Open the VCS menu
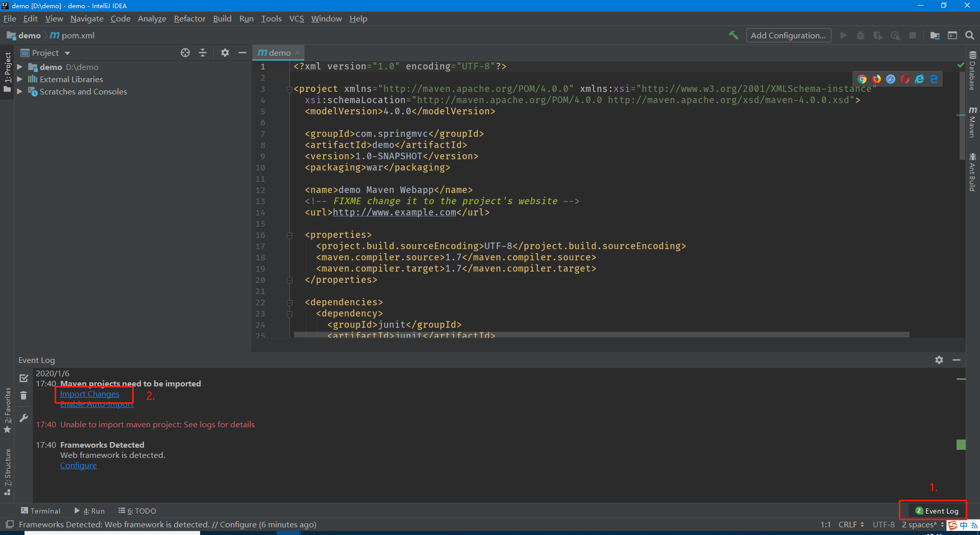Screen dimensions: 980x535 296,18
